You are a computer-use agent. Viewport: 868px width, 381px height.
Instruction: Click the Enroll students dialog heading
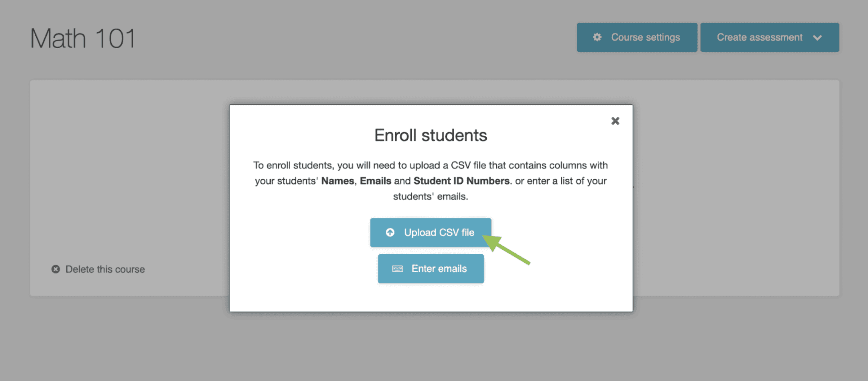point(431,135)
